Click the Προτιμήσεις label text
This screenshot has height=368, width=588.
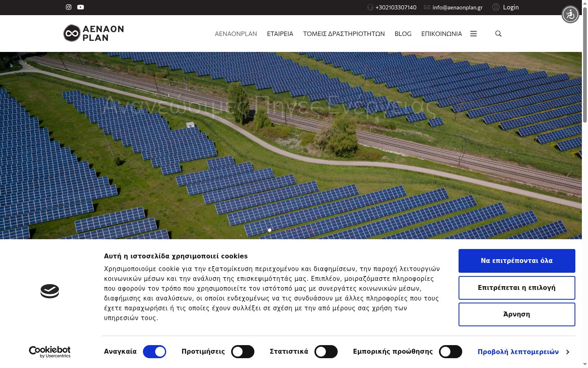[x=203, y=352]
